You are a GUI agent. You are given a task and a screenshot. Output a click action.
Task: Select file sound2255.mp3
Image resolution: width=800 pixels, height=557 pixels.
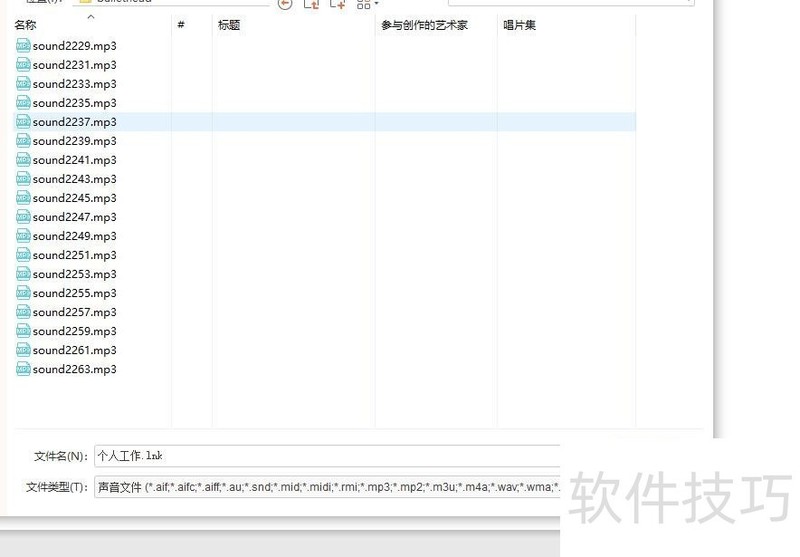point(74,293)
